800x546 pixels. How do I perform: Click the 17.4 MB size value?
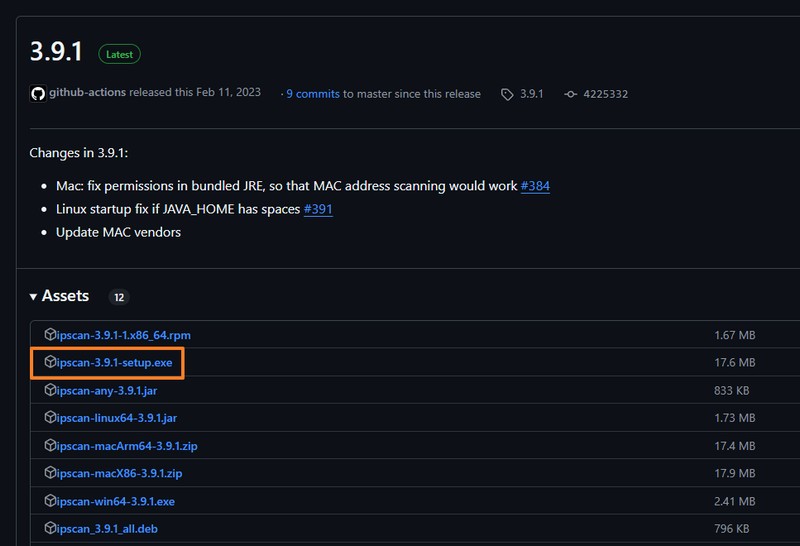pyautogui.click(x=735, y=446)
